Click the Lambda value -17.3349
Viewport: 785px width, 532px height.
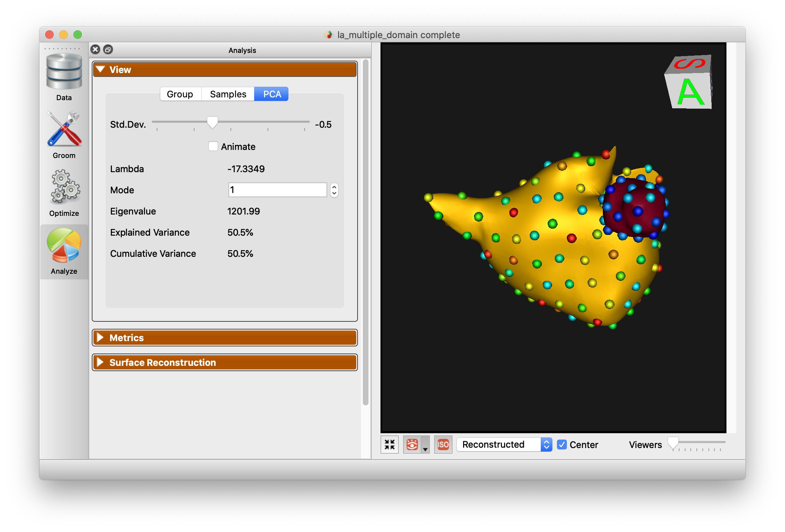[246, 169]
